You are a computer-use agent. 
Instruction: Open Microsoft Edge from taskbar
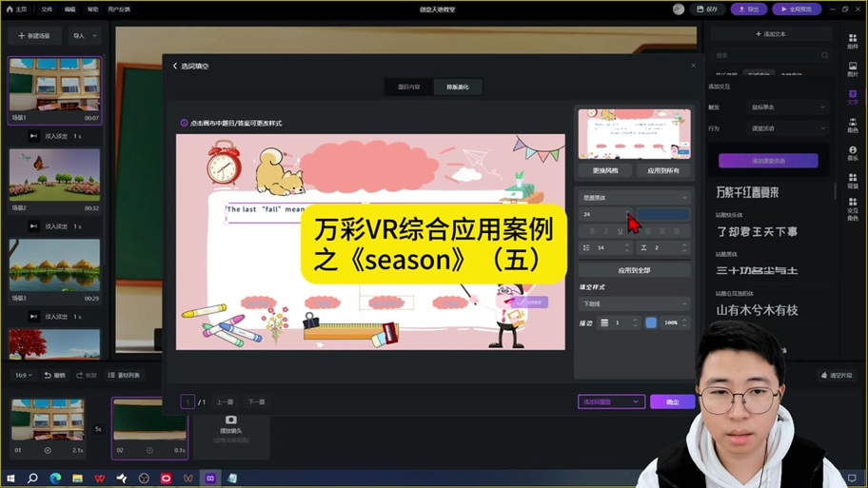pos(55,478)
